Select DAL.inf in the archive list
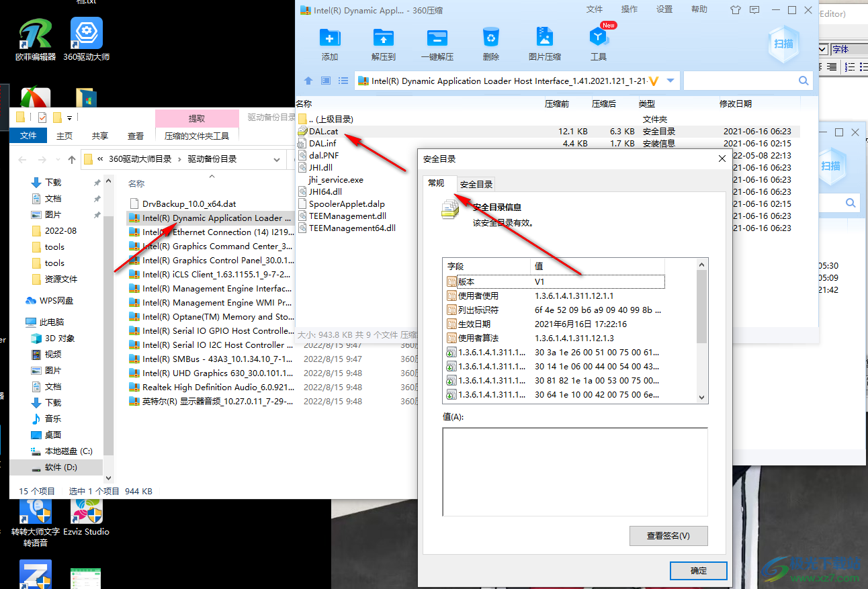868x589 pixels. click(x=322, y=144)
